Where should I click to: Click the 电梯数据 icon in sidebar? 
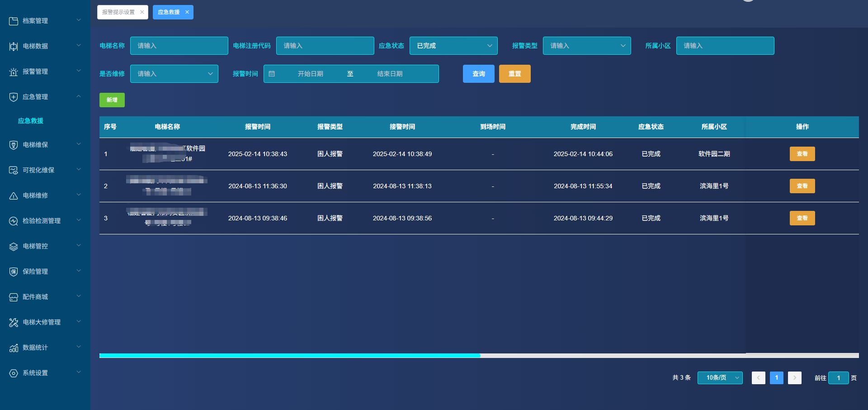click(14, 46)
